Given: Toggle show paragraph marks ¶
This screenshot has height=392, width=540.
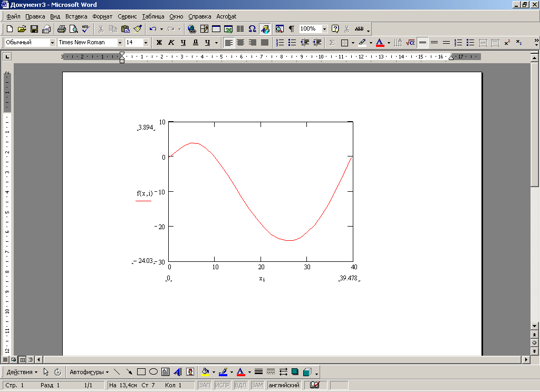Looking at the screenshot, I should point(292,29).
